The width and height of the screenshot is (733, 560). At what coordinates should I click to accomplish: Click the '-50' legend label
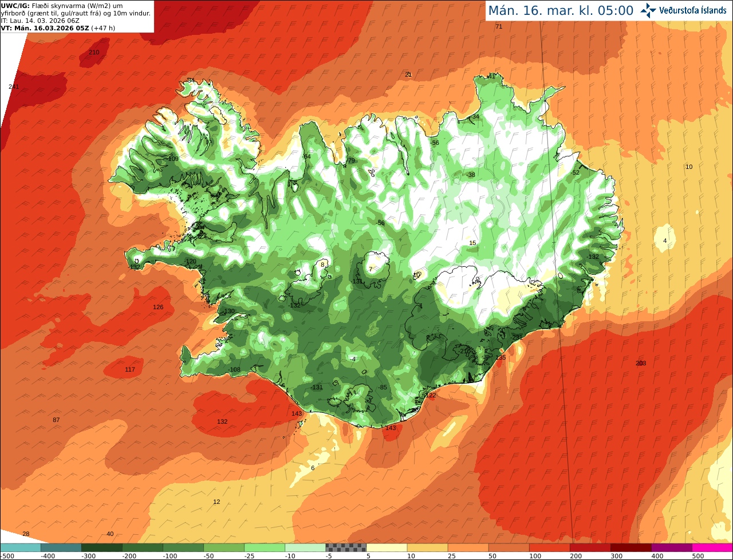tap(210, 555)
